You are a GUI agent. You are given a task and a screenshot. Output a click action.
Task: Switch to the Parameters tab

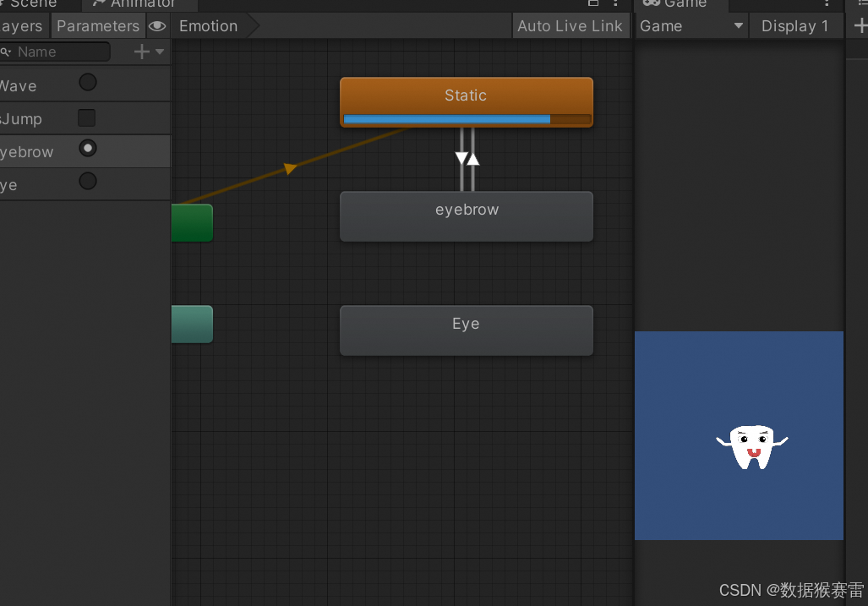pyautogui.click(x=97, y=25)
